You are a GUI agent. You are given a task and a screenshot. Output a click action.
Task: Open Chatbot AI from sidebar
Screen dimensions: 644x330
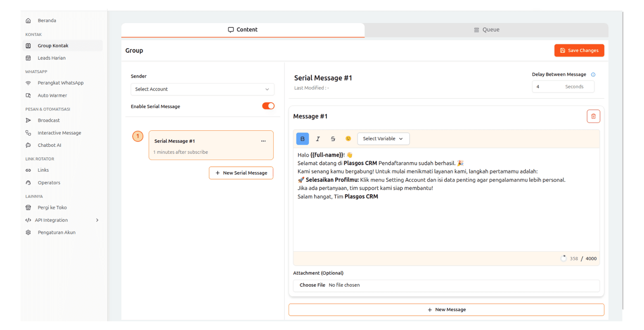(x=49, y=145)
